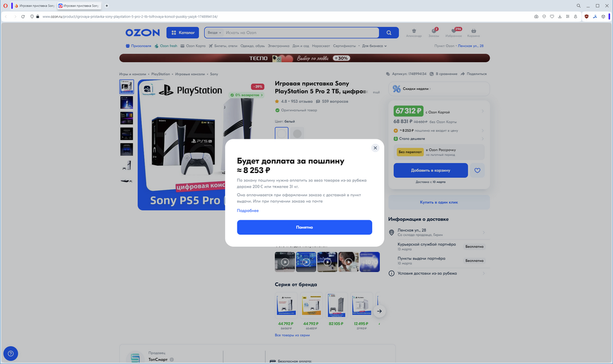Expand 'Условия доставки из-за рубежа' row
The image size is (613, 364).
(436, 274)
